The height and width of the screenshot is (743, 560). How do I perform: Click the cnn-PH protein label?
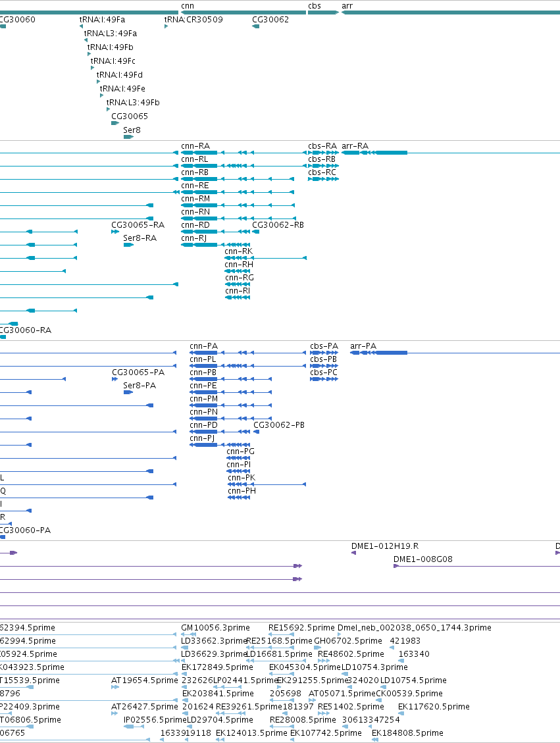tap(242, 491)
